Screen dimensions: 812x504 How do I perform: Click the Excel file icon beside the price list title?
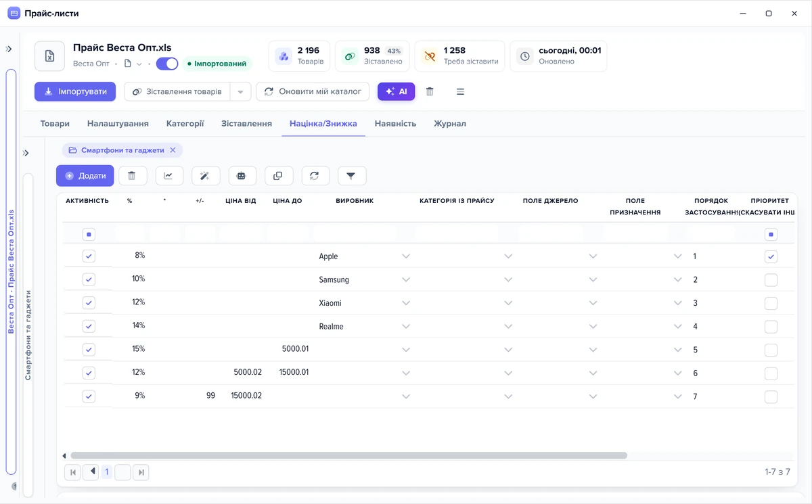(50, 56)
